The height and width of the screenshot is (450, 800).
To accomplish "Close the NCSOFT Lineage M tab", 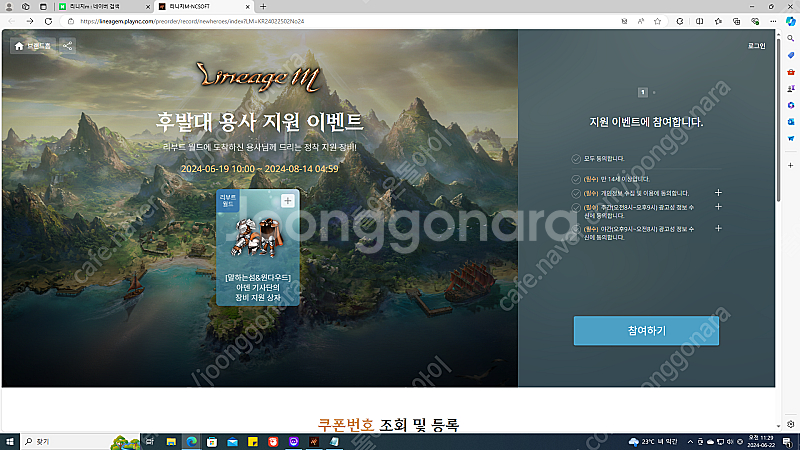I will coord(247,7).
